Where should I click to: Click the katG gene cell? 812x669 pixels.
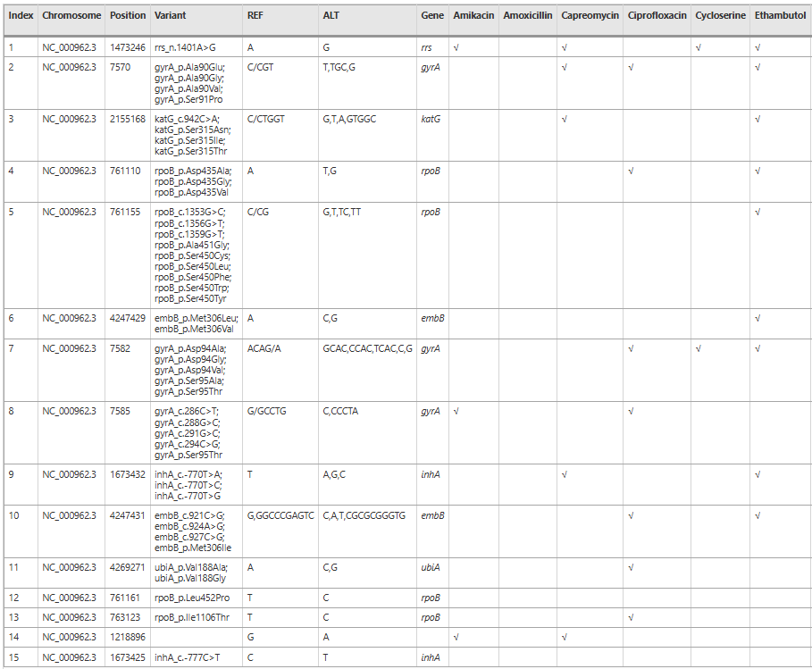click(431, 119)
